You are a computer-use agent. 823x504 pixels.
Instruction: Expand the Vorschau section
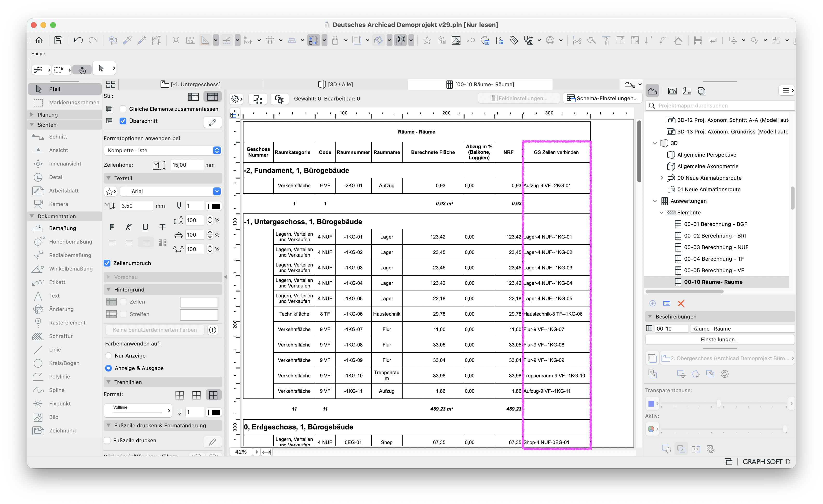coord(108,277)
